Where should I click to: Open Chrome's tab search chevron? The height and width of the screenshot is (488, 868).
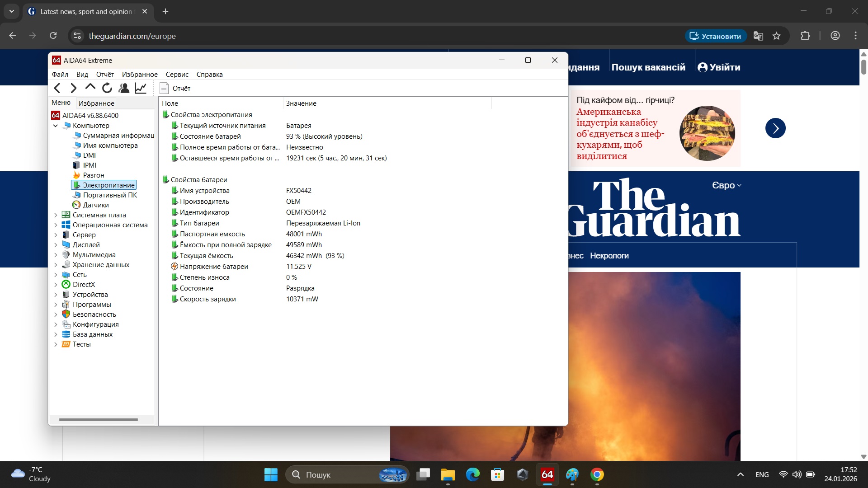(11, 11)
